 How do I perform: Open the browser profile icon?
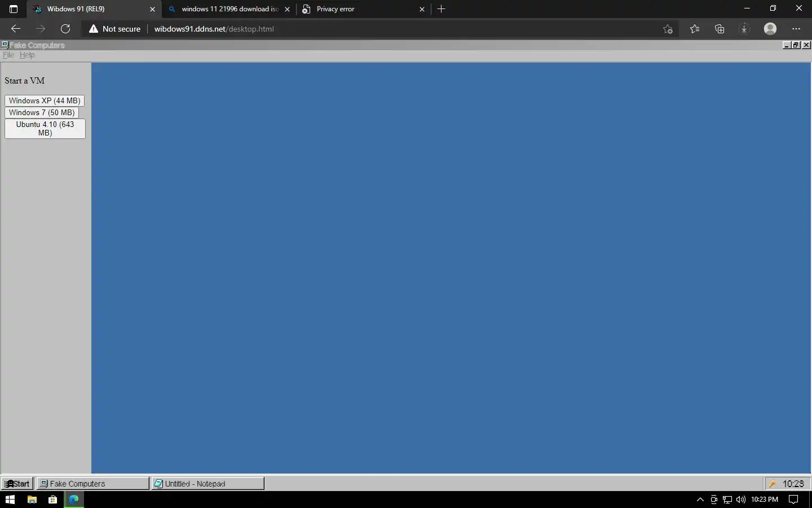(x=770, y=29)
